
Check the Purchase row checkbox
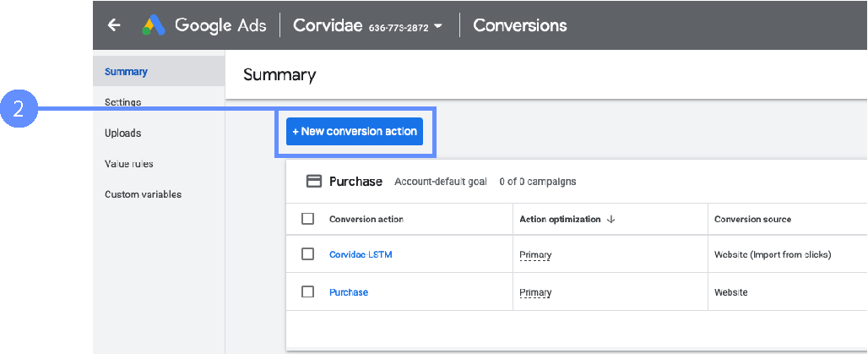pyautogui.click(x=308, y=292)
